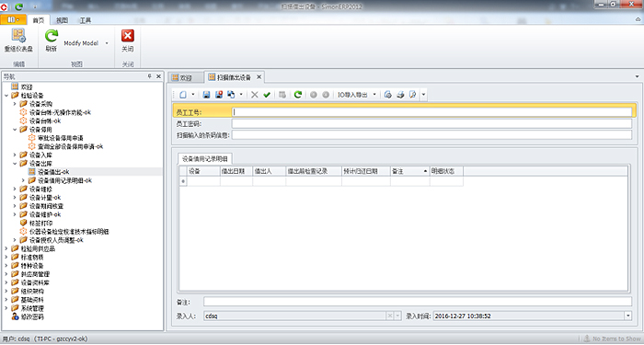
Task: Click the gray grid icon after checkmark
Action: (x=282, y=95)
